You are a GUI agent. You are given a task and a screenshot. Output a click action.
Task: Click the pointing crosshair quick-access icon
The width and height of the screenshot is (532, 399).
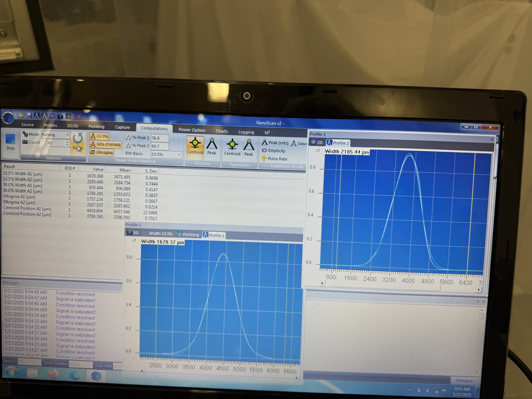tap(68, 116)
